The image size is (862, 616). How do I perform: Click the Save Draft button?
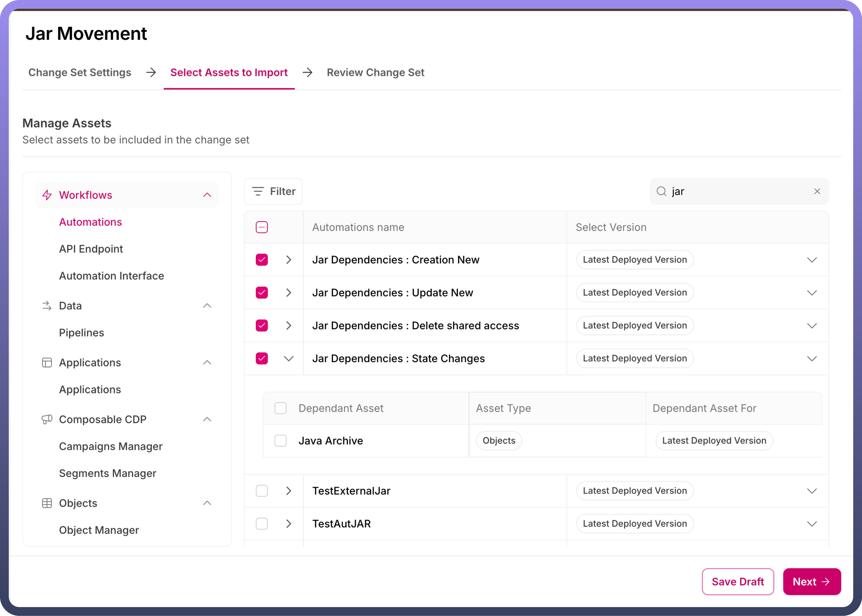tap(738, 582)
